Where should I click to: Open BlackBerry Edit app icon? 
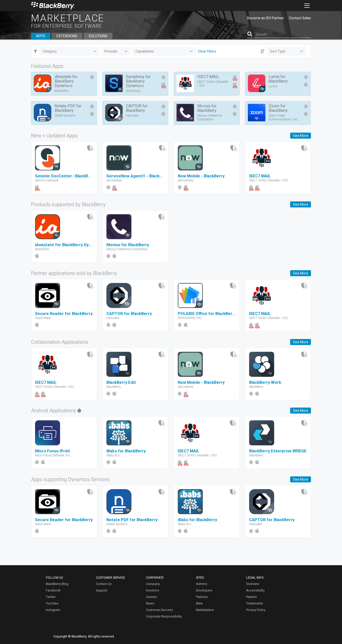(119, 364)
